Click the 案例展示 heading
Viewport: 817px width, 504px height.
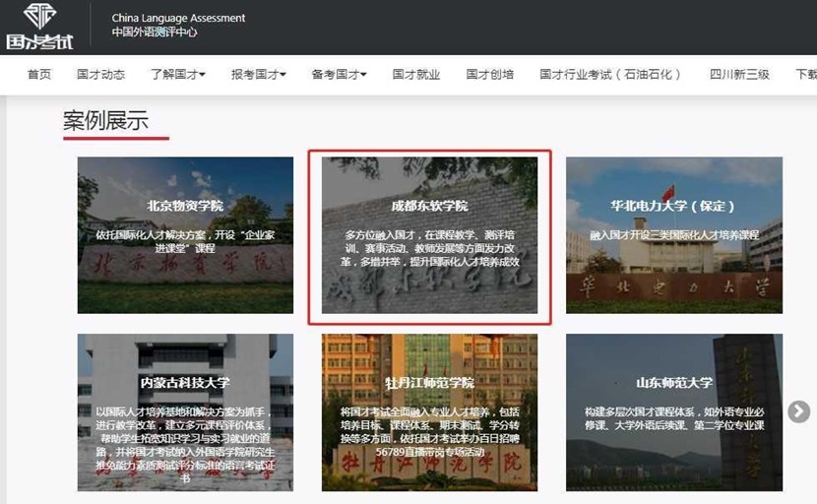(105, 121)
